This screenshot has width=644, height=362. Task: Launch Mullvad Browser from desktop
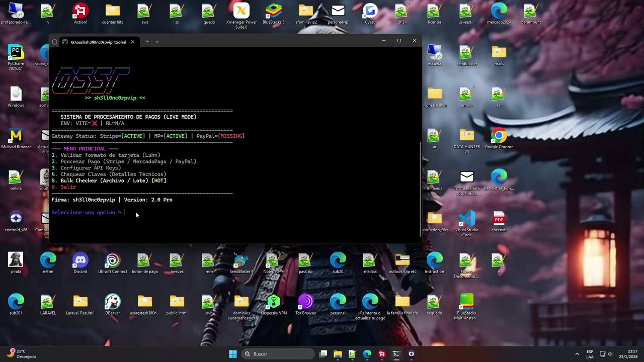click(x=16, y=138)
